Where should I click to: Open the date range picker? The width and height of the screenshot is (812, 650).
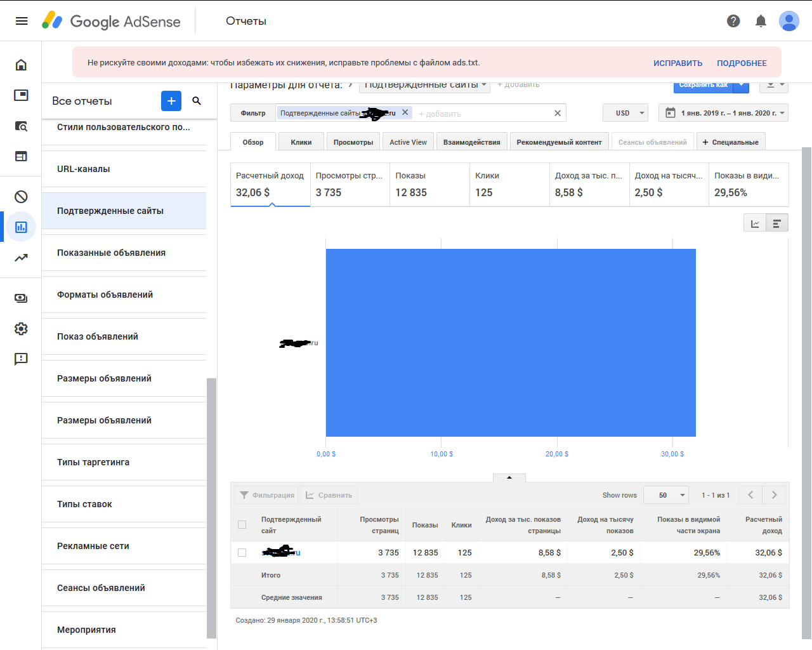(723, 113)
